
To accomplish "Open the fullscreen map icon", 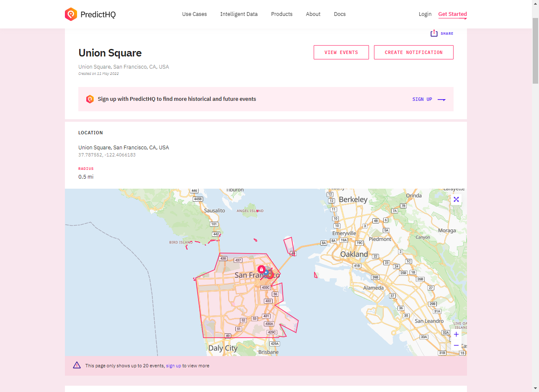I will click(x=456, y=200).
